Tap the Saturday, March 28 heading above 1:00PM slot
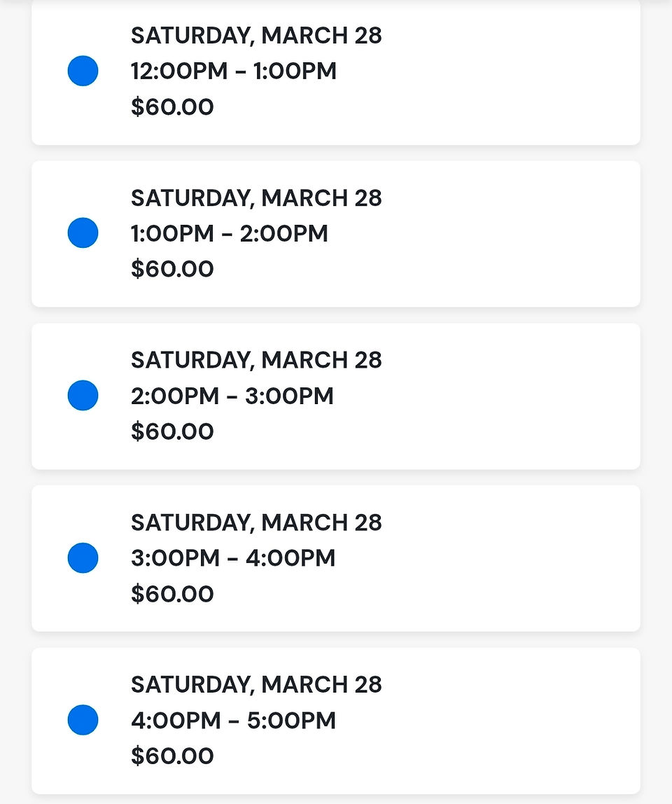This screenshot has width=672, height=804. (256, 198)
